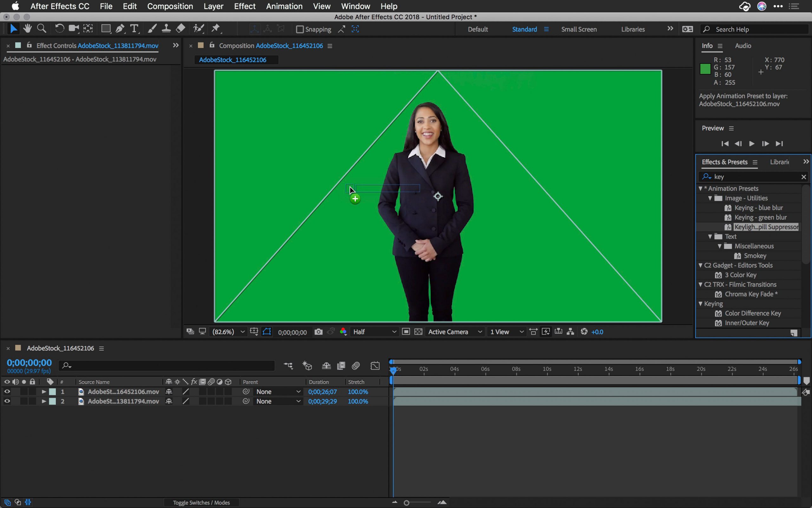
Task: Open the Animation menu
Action: click(x=284, y=6)
